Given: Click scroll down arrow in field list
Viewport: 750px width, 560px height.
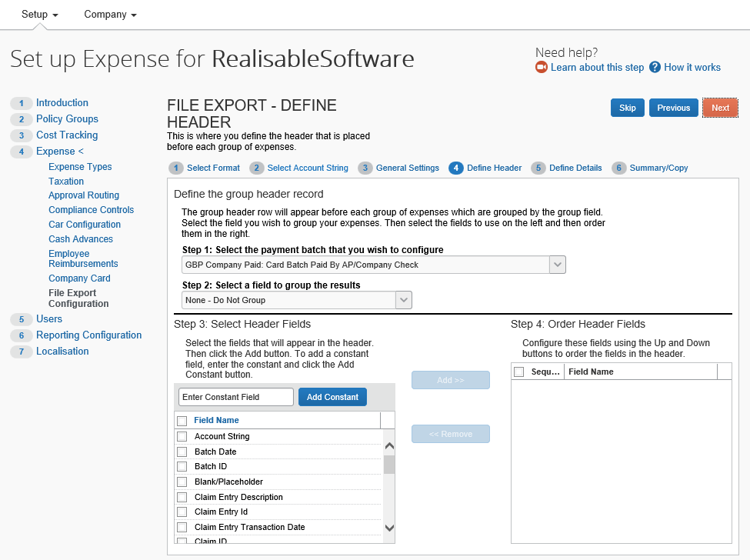Looking at the screenshot, I should (388, 528).
